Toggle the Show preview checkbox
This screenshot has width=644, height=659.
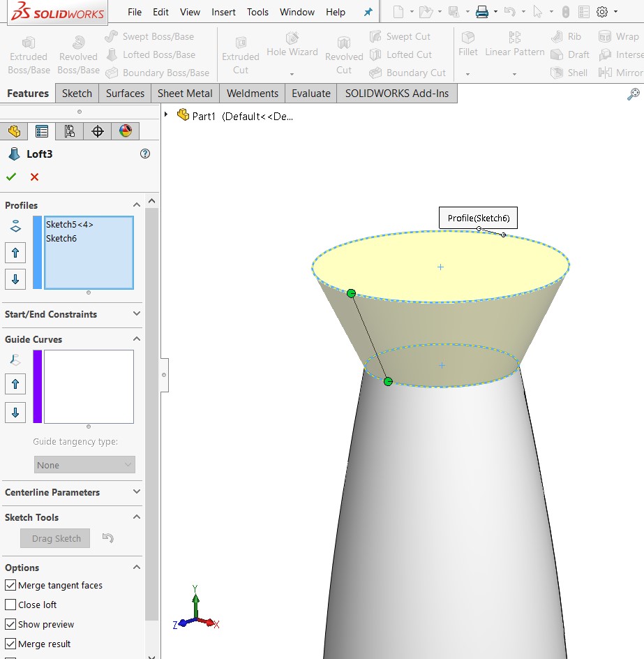coord(10,625)
